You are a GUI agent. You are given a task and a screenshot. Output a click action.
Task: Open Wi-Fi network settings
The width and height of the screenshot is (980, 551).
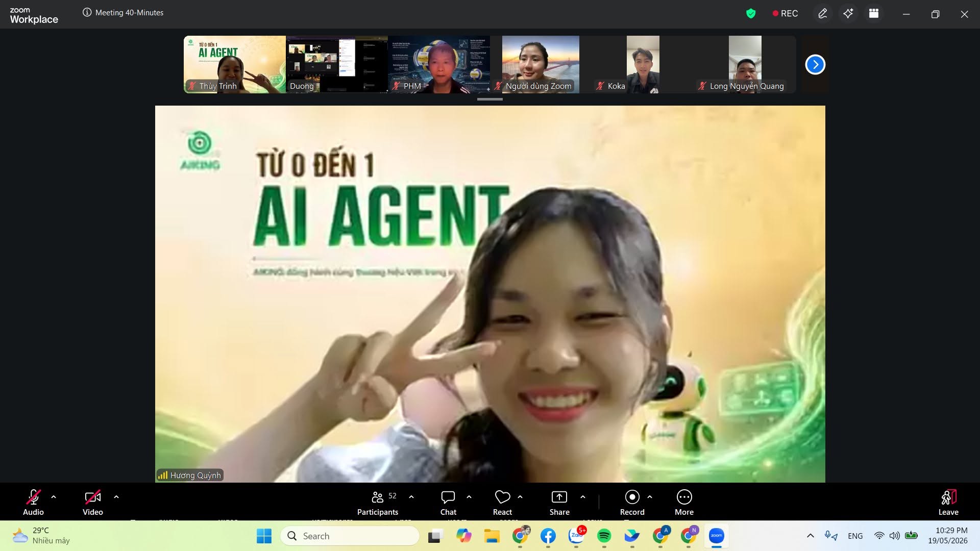[879, 536]
